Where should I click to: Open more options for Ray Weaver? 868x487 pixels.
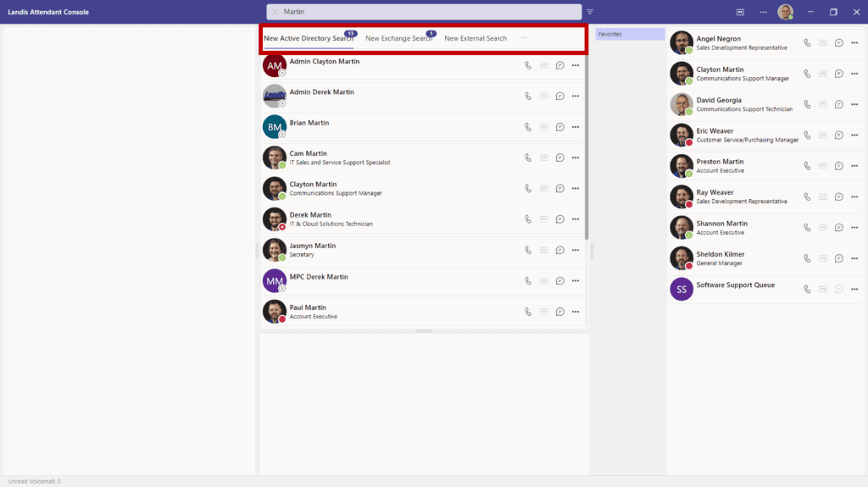854,196
